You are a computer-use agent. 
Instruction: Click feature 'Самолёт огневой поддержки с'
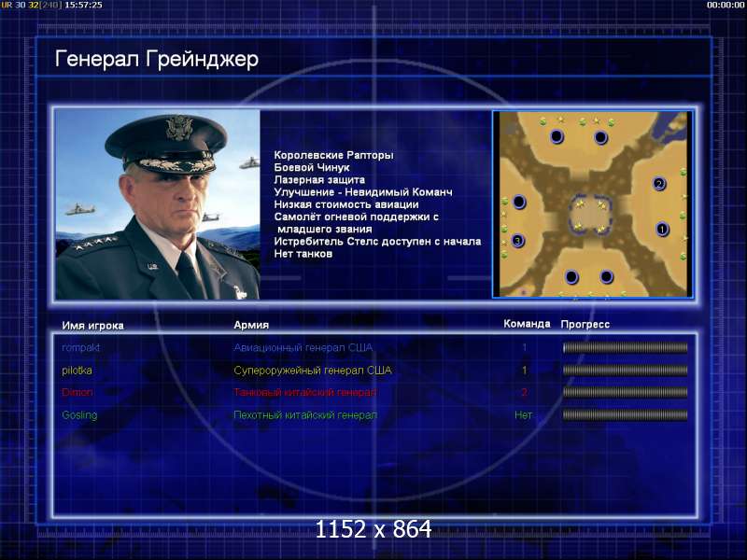click(357, 217)
